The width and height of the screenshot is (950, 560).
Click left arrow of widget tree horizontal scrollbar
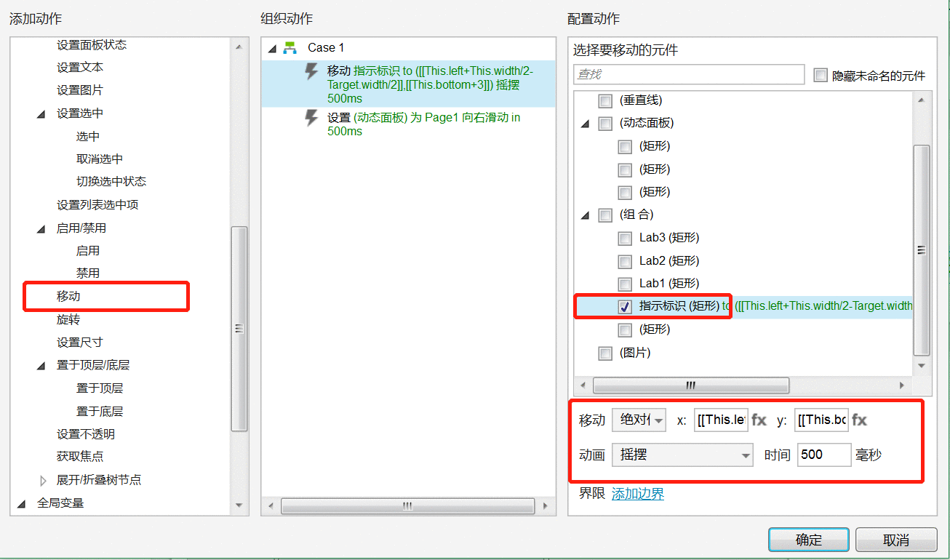pos(583,385)
